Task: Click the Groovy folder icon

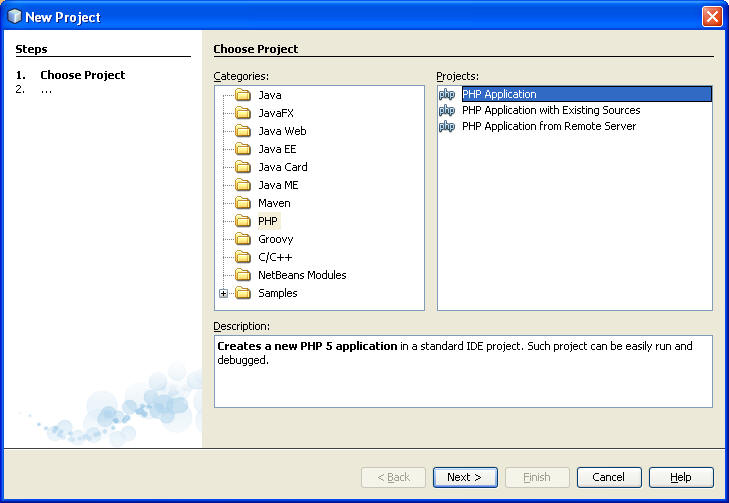Action: [x=243, y=239]
